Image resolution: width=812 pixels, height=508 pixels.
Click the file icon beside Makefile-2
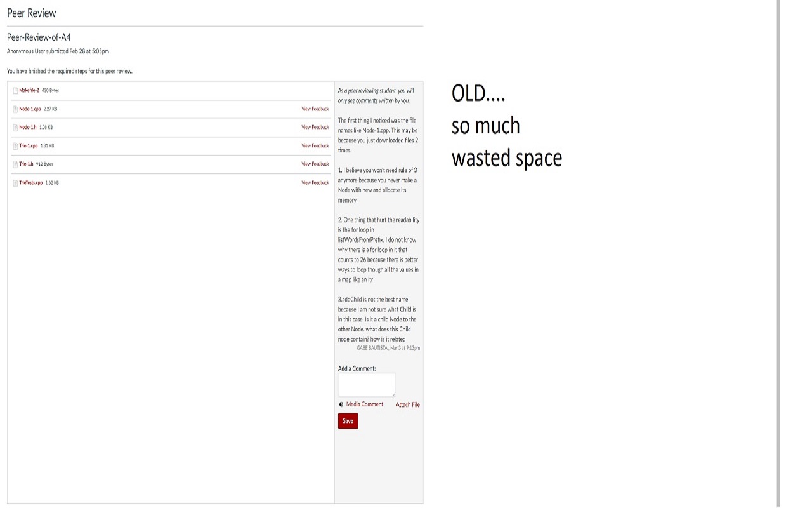point(15,91)
